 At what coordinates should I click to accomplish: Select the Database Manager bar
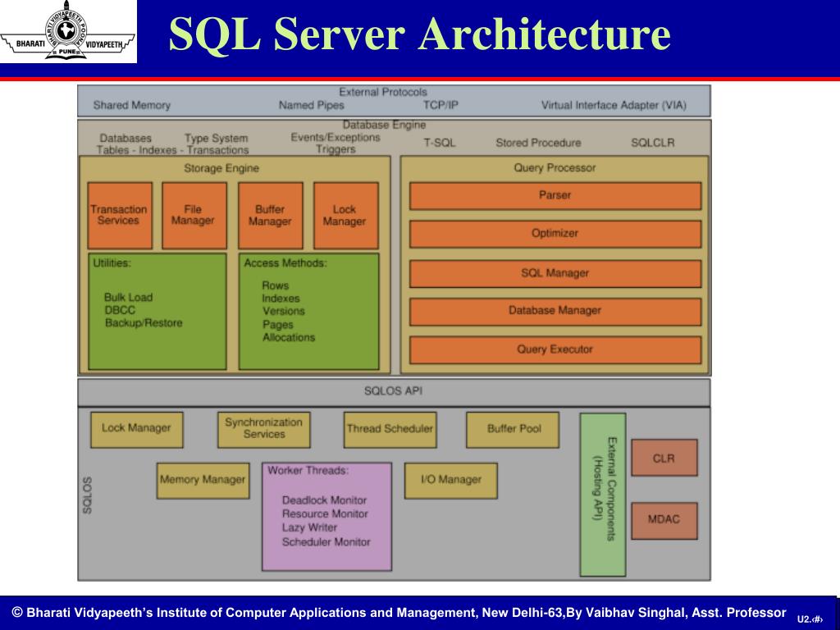[x=555, y=312]
